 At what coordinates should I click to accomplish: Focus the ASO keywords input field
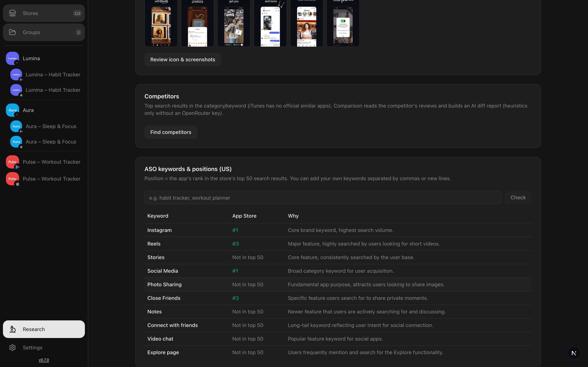click(x=323, y=198)
